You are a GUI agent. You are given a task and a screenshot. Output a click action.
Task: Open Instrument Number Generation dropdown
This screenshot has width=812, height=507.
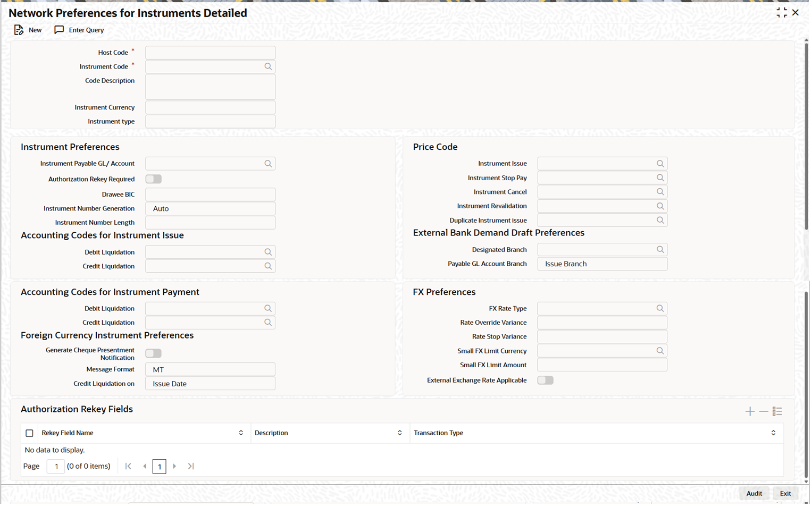[x=210, y=208]
